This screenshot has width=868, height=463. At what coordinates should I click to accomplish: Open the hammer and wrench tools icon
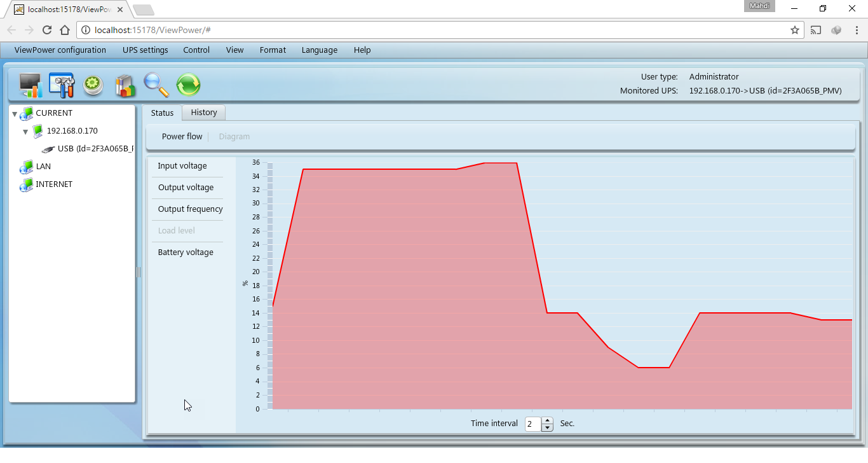[x=62, y=85]
